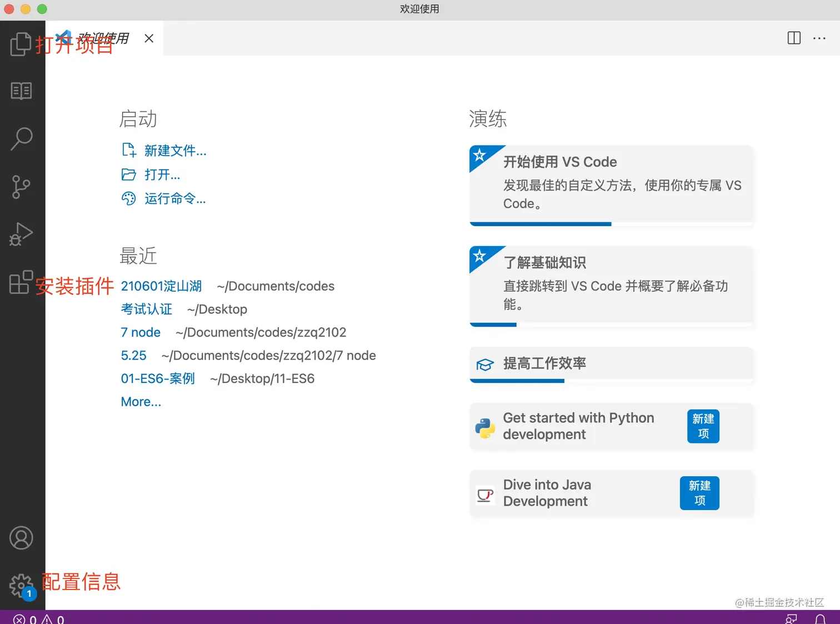
Task: Click the graduation cap icon on 提高工作效率
Action: 485,365
